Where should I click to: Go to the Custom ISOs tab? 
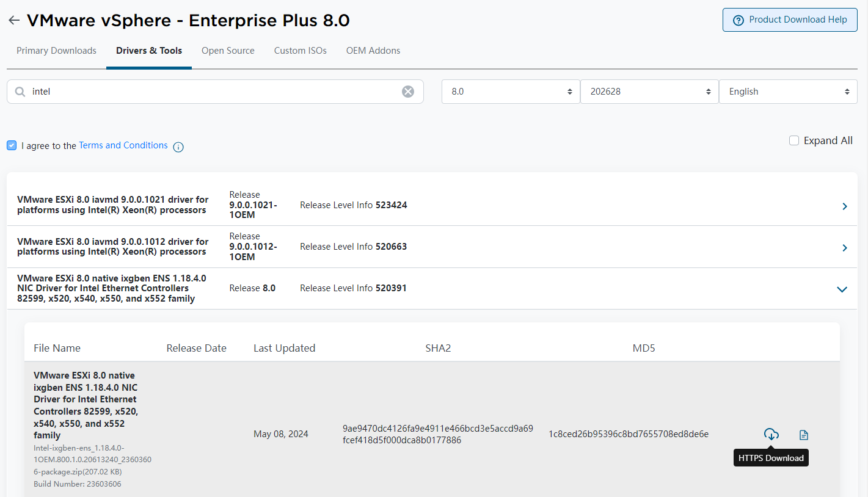(300, 51)
